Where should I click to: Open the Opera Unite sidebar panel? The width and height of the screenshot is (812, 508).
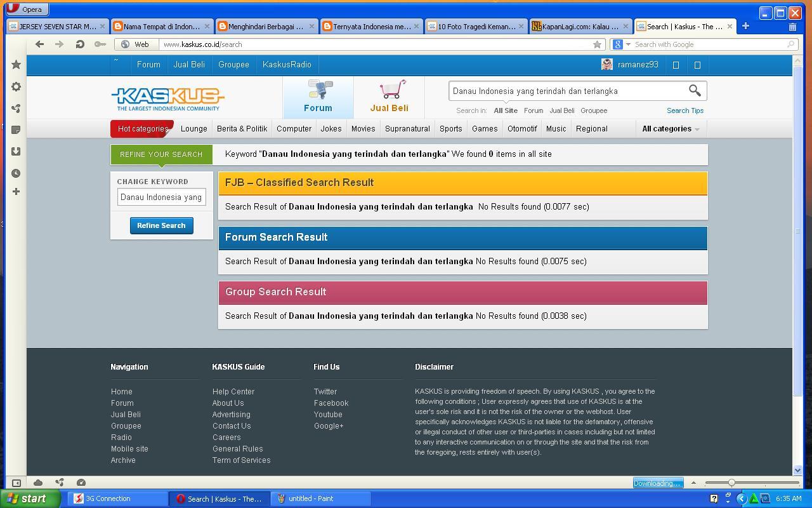point(16,109)
